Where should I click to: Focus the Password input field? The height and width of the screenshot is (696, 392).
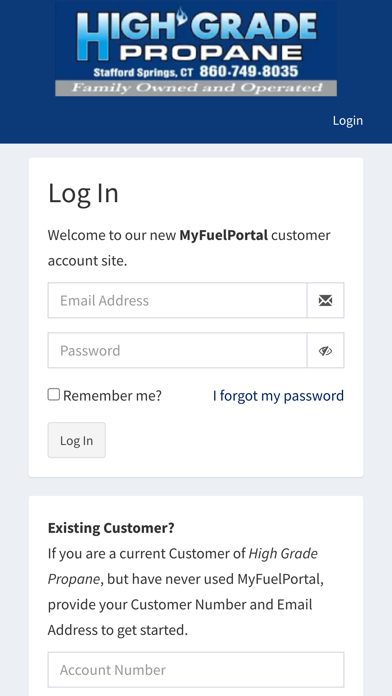(178, 351)
